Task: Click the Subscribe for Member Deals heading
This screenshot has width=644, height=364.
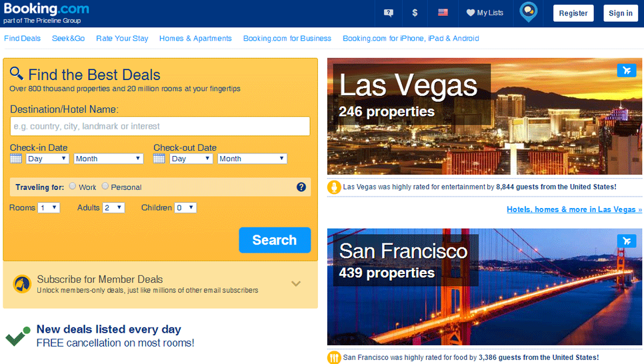Action: click(x=100, y=279)
